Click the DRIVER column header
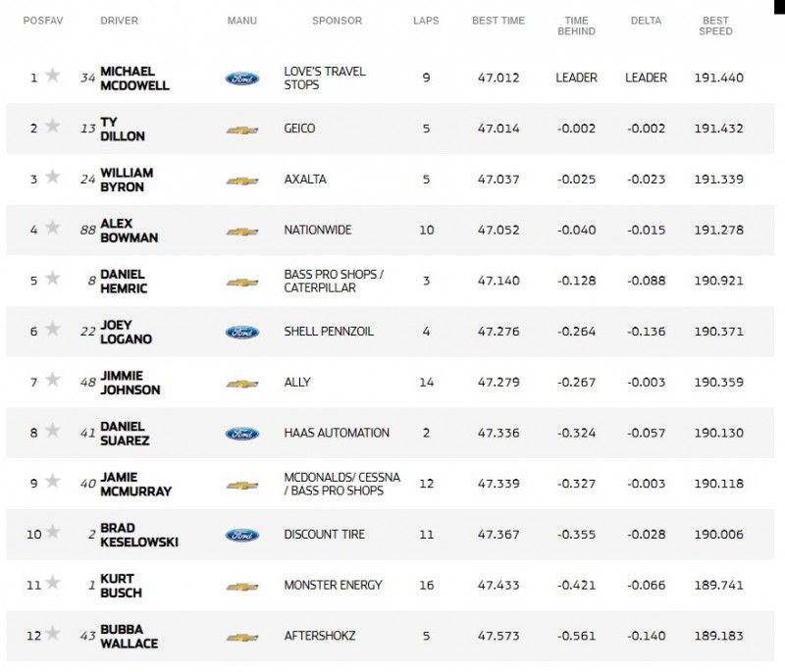This screenshot has width=785, height=672. tap(119, 21)
